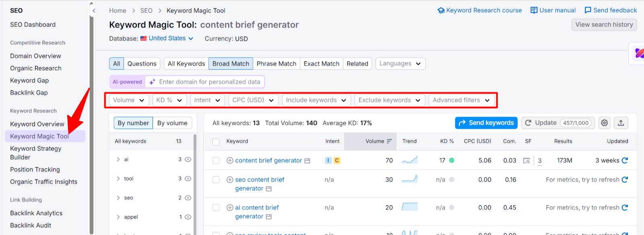The image size is (644, 235).
Task: Collapse the SEO sidebar with the chevron
Action: [94, 10]
